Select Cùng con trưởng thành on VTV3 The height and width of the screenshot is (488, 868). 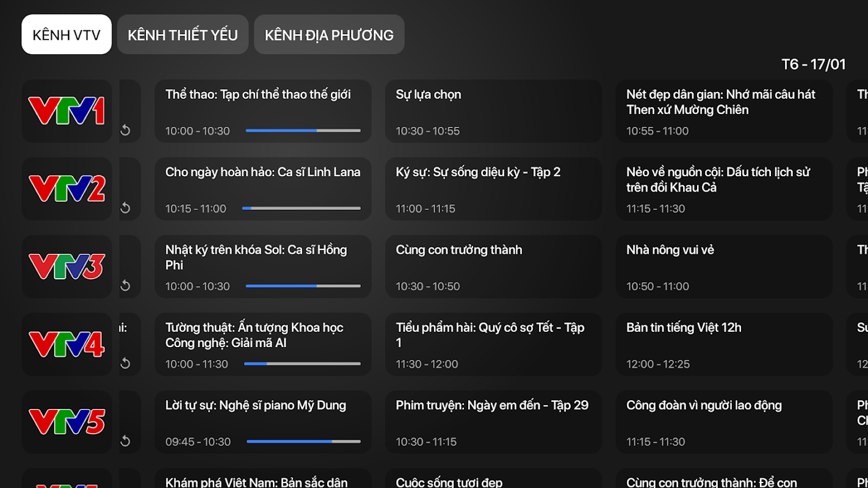tap(493, 267)
